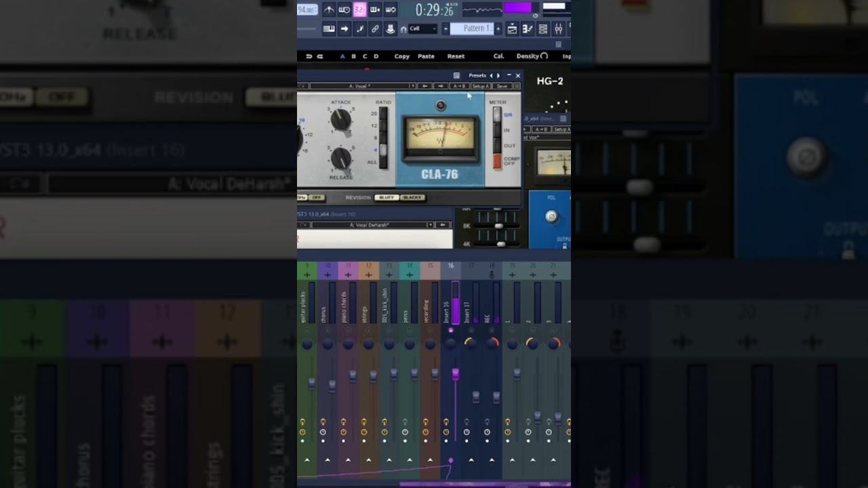Click the step editing mode icon
This screenshot has width=868, height=488.
click(359, 28)
